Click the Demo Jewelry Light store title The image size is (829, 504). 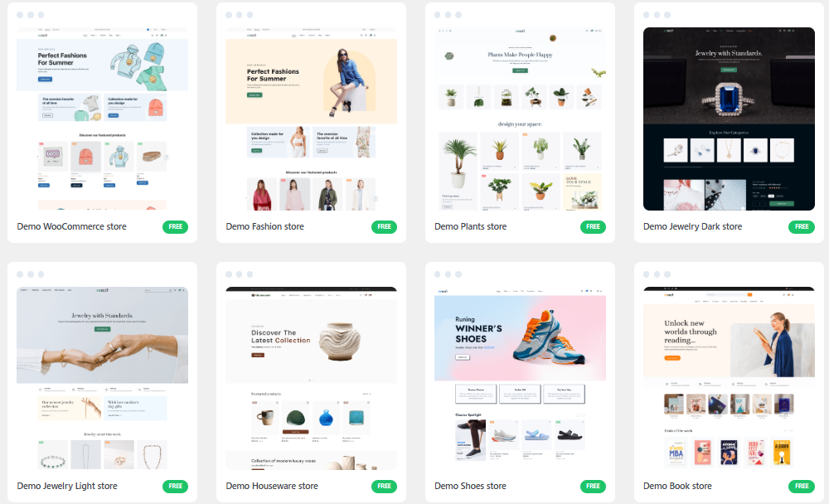[67, 486]
